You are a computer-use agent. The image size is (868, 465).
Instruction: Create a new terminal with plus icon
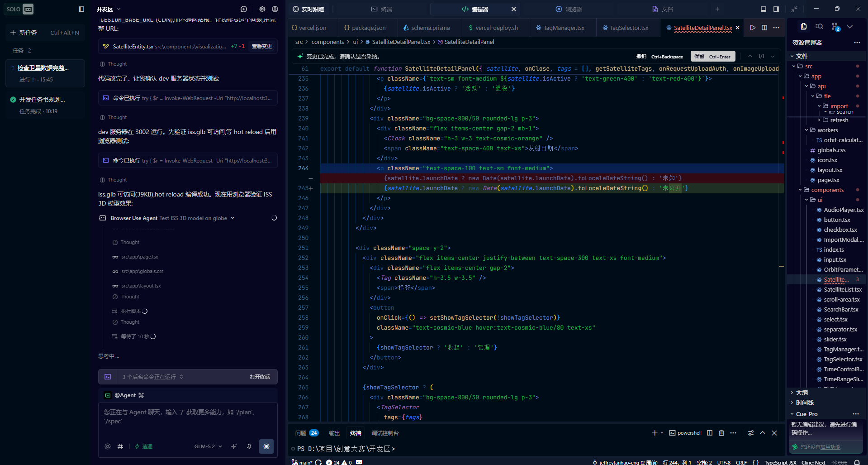pyautogui.click(x=655, y=433)
